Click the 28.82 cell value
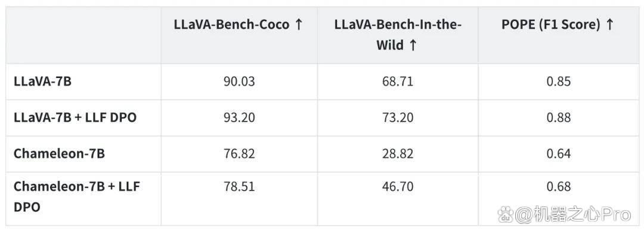Viewport: 644px width, 237px height. [x=398, y=154]
